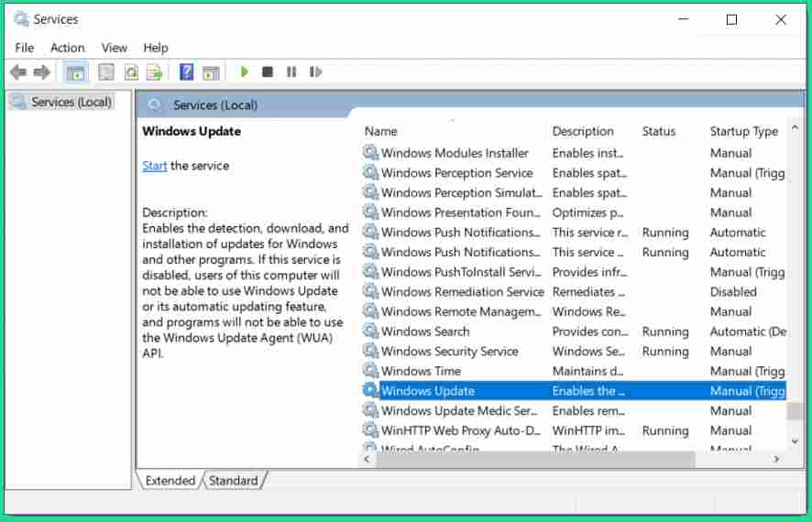Image resolution: width=812 pixels, height=522 pixels.
Task: Click the horizontal scrollbar right arrow
Action: (775, 459)
